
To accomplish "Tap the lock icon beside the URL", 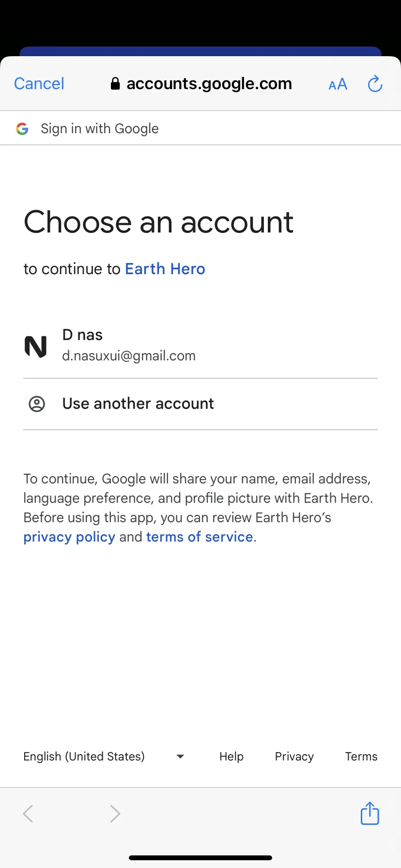I will coord(115,84).
